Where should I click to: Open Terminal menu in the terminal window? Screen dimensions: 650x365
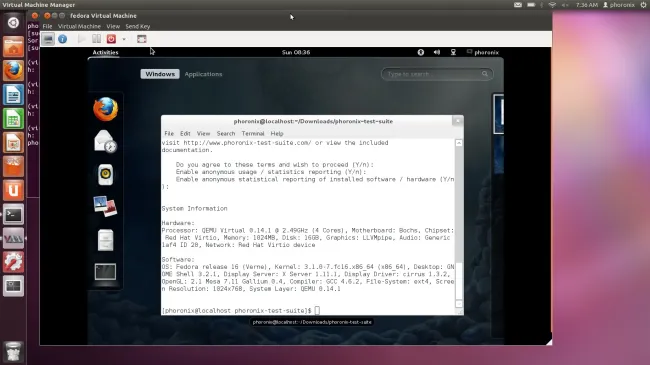pyautogui.click(x=253, y=134)
